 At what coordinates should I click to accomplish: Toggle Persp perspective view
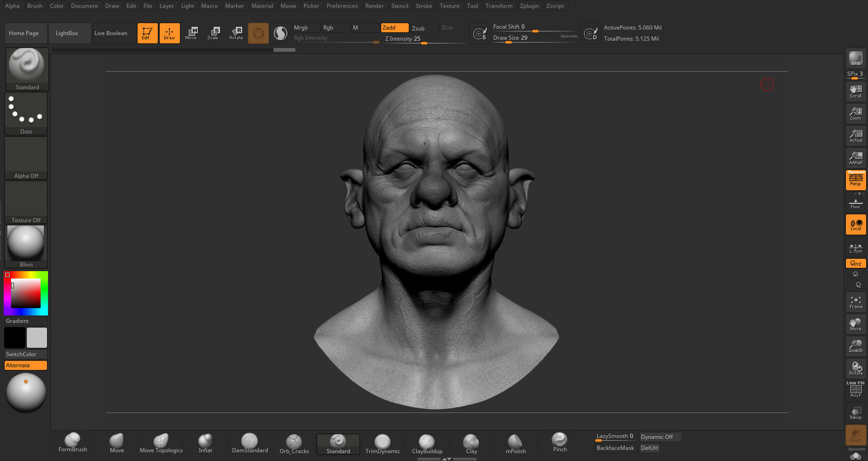tap(856, 180)
